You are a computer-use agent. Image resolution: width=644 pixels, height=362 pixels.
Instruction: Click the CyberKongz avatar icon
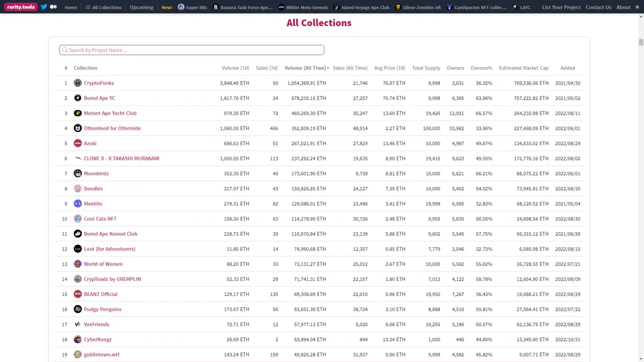click(78, 339)
